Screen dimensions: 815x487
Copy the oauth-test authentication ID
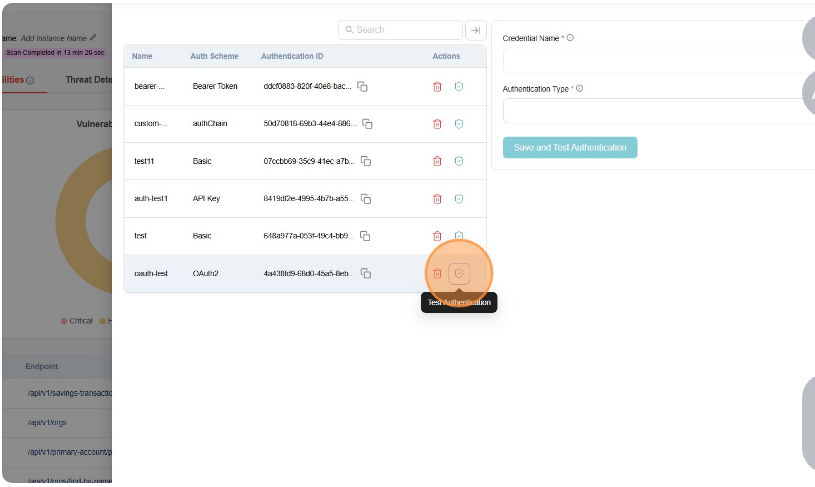click(x=366, y=273)
